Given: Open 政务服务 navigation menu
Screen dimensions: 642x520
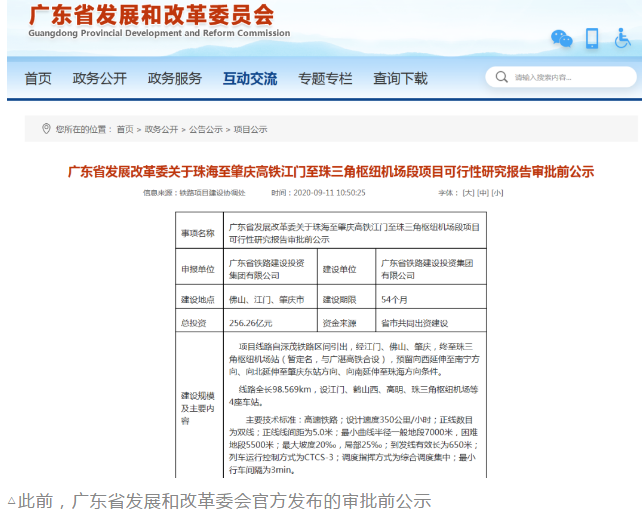Looking at the screenshot, I should (x=175, y=78).
